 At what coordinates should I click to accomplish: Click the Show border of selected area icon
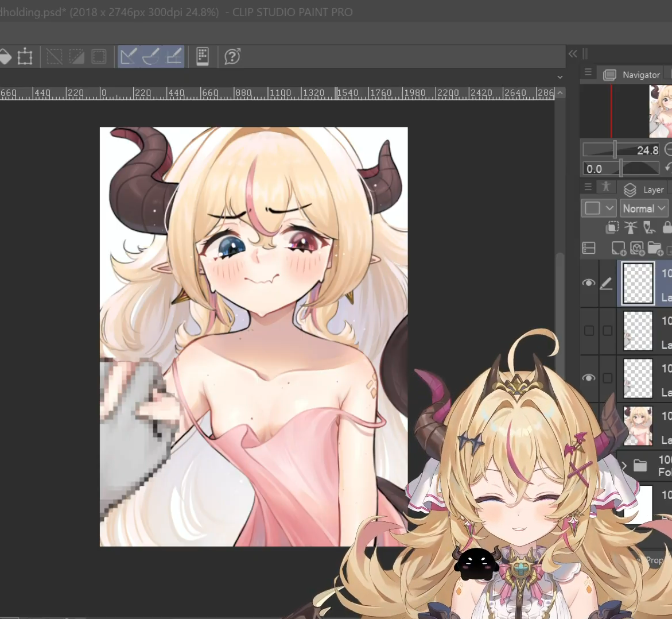tap(99, 57)
